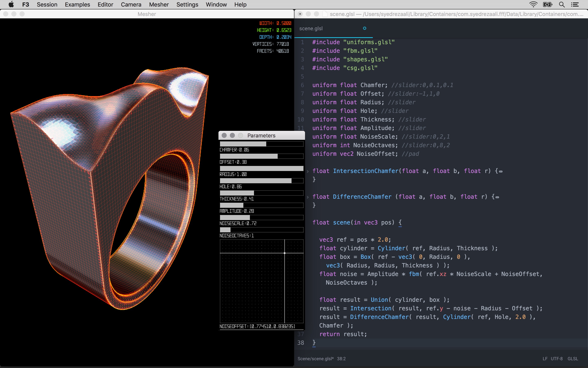Click the 'uniform vec2 NoiseOffset' code line

click(x=366, y=154)
